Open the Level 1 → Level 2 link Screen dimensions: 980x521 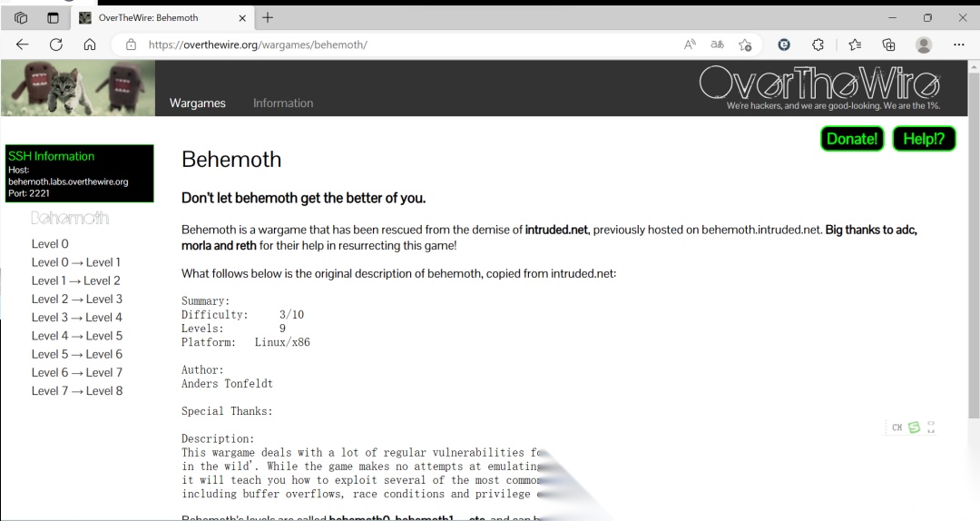click(x=75, y=280)
